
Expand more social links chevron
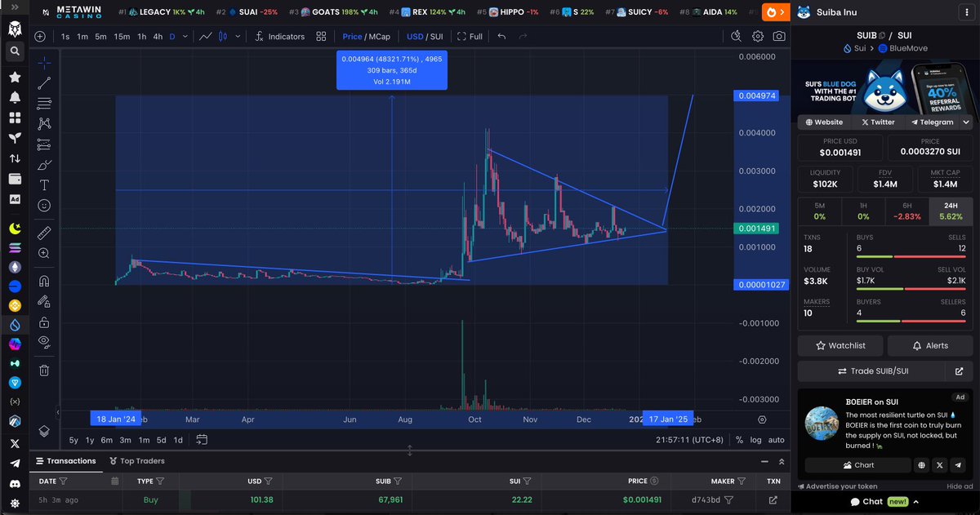(x=966, y=122)
